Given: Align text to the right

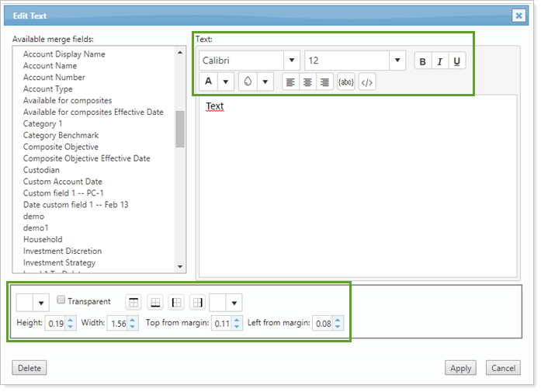Looking at the screenshot, I should point(324,82).
